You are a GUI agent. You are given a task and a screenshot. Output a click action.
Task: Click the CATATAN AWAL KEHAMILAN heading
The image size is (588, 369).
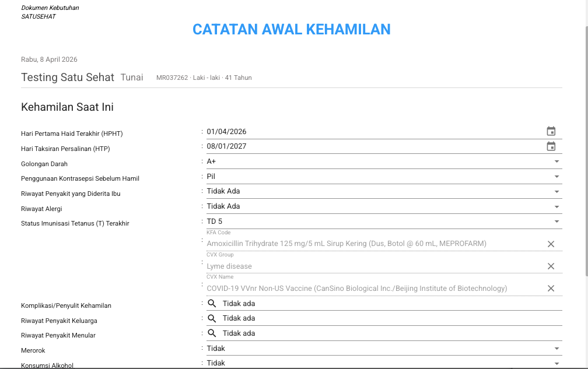click(292, 29)
